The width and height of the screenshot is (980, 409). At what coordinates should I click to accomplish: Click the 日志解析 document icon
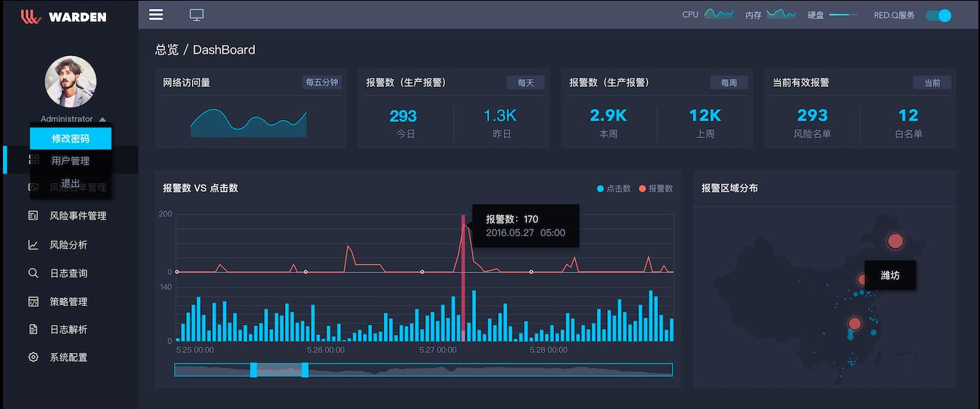pos(33,329)
